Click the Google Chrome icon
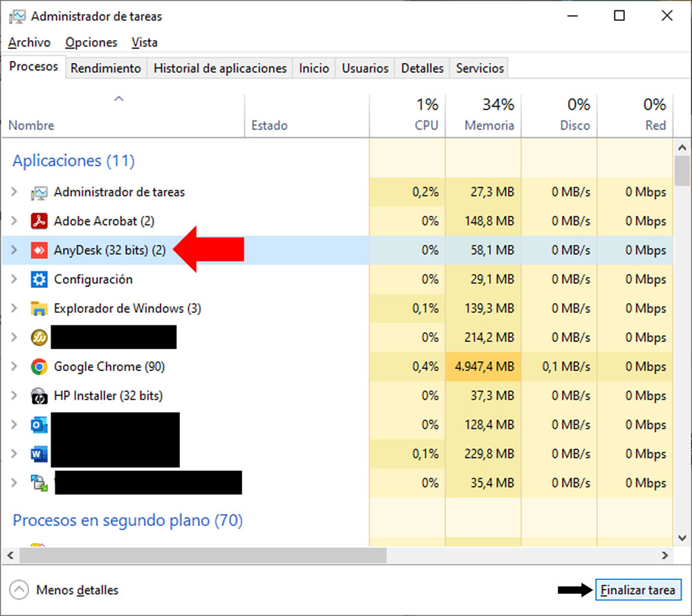 39,367
